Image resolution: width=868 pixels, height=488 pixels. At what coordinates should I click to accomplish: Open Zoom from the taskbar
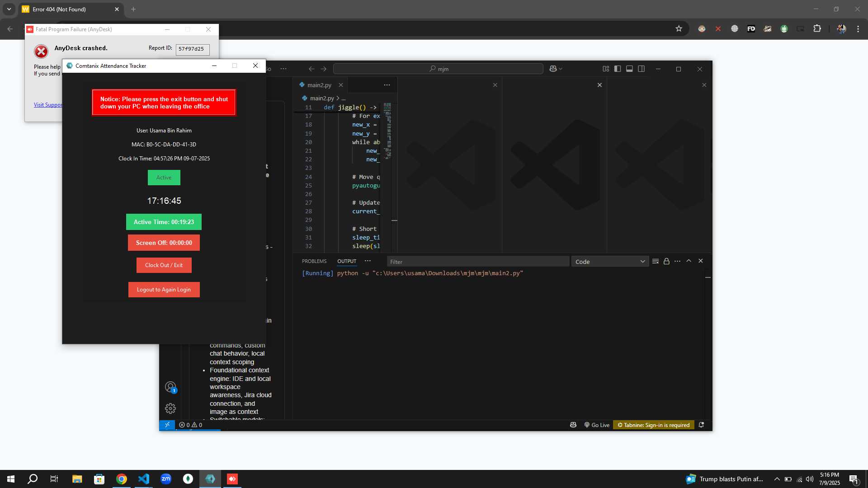click(x=166, y=479)
